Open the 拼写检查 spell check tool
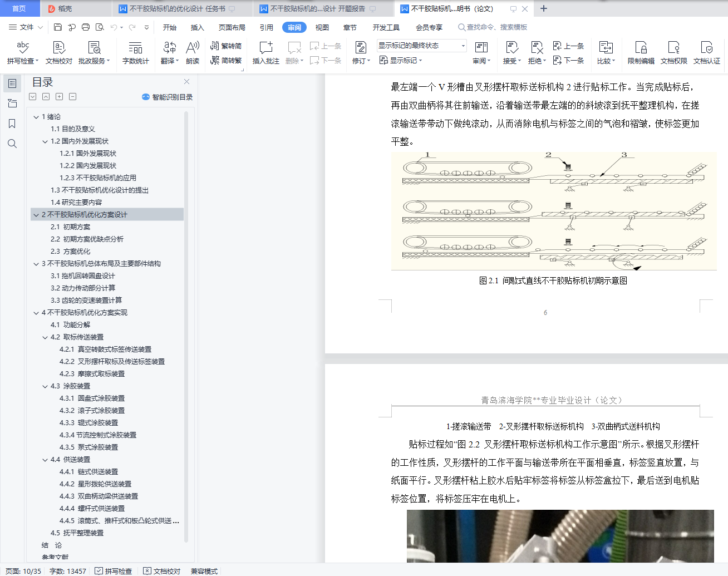 click(x=23, y=53)
